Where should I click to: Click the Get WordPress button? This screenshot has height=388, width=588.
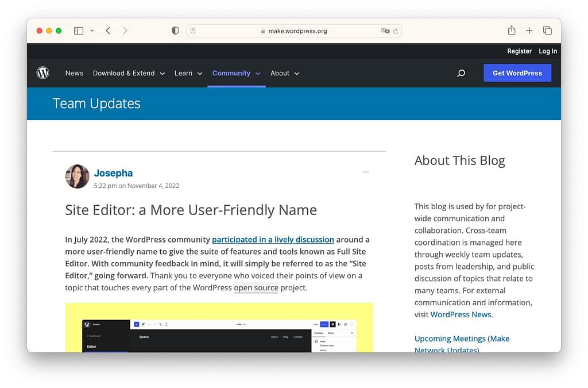click(x=517, y=73)
